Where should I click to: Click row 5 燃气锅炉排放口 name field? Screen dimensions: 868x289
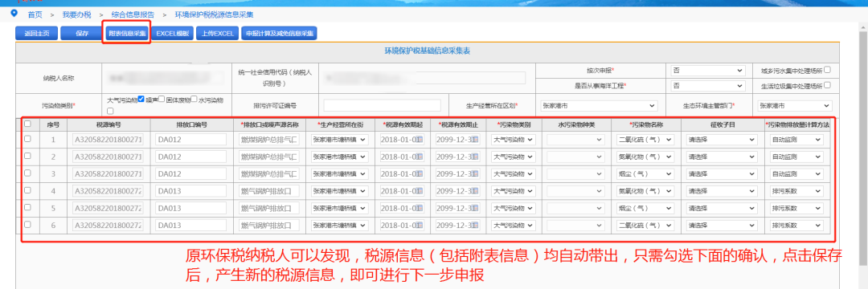(269, 209)
